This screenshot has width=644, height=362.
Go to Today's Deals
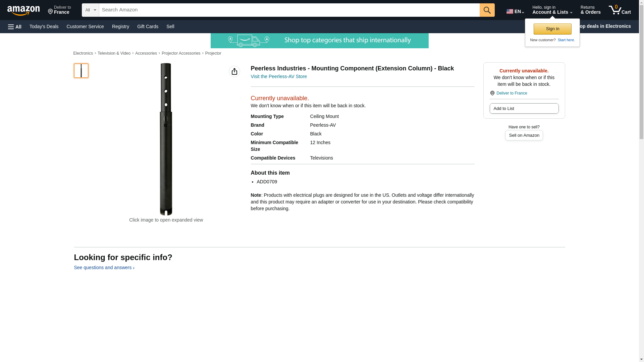point(44,26)
